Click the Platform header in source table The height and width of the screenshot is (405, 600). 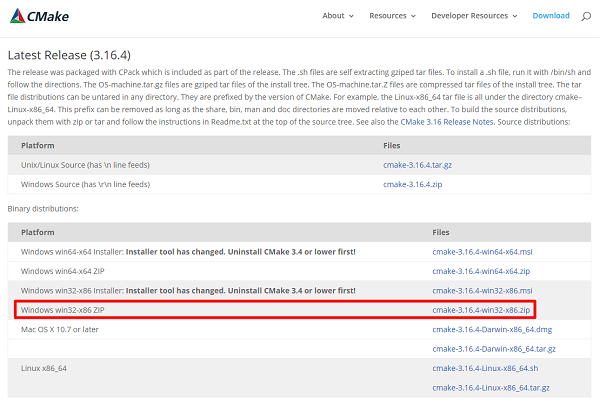point(38,145)
